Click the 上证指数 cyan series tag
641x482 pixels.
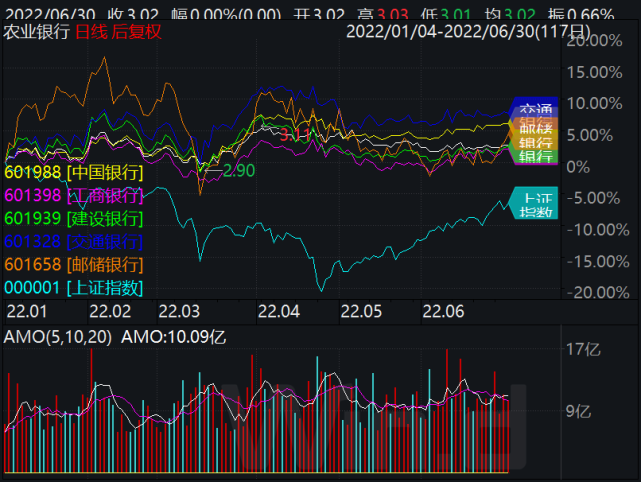(x=534, y=202)
